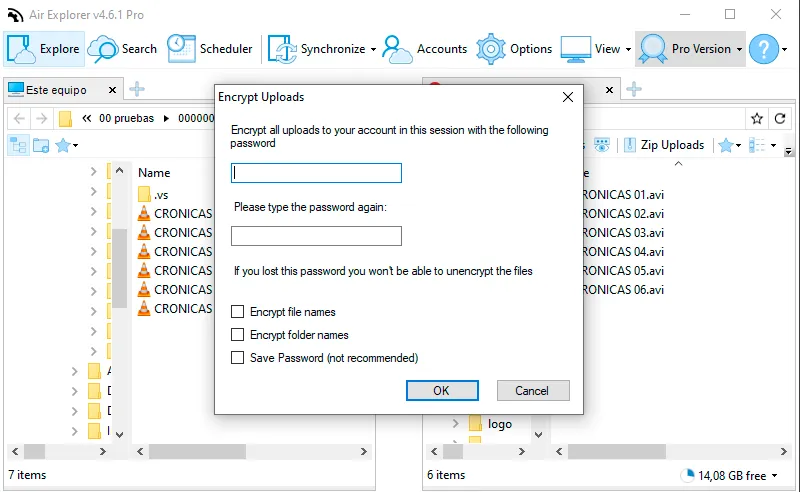Check Save Password (not recommended)

click(x=237, y=357)
